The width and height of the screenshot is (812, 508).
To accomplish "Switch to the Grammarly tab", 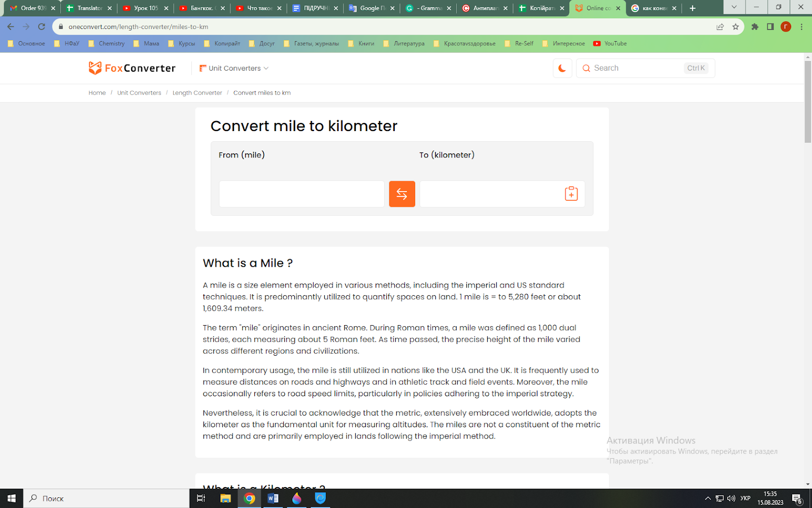I will click(x=428, y=8).
